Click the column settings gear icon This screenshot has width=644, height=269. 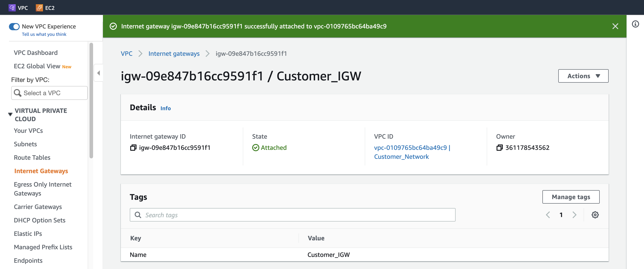(x=595, y=215)
